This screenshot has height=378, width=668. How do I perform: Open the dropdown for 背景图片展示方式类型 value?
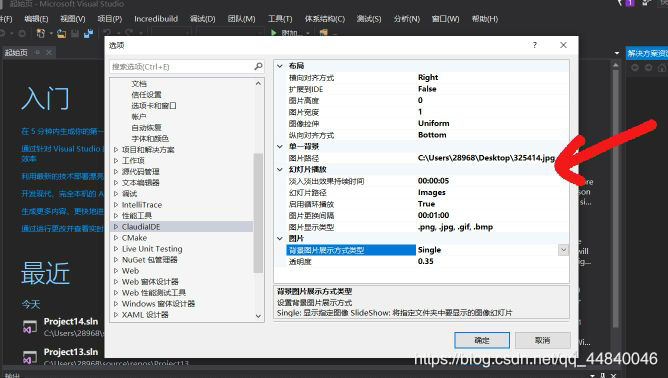pos(563,250)
